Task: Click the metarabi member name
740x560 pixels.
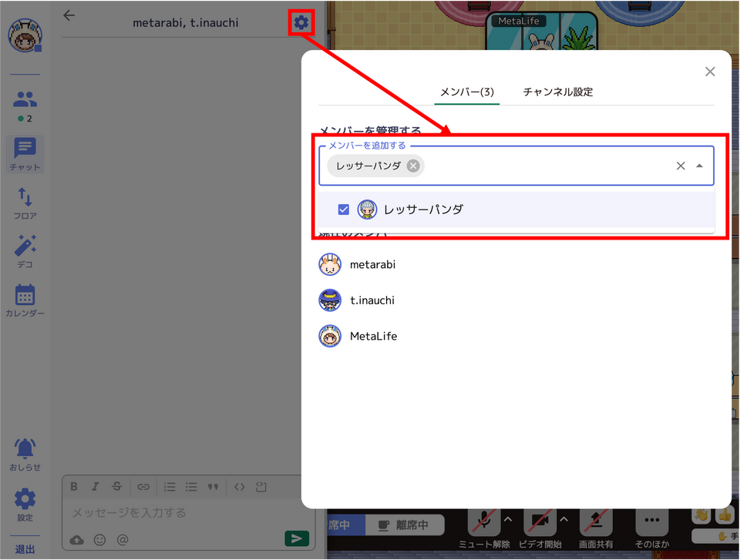Action: coord(373,265)
